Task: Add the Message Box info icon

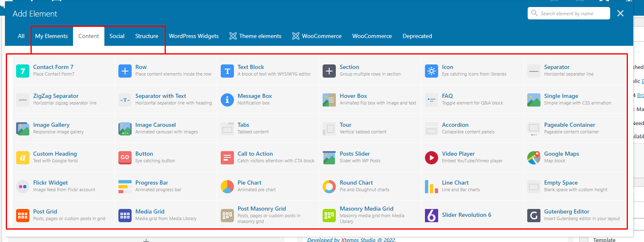Action: [x=227, y=100]
